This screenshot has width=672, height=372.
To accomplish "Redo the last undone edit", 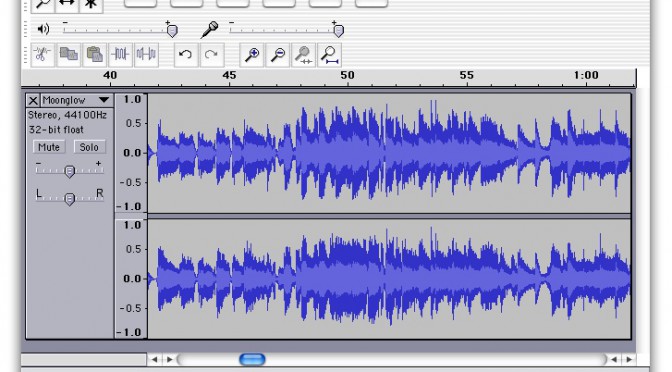I will [211, 54].
